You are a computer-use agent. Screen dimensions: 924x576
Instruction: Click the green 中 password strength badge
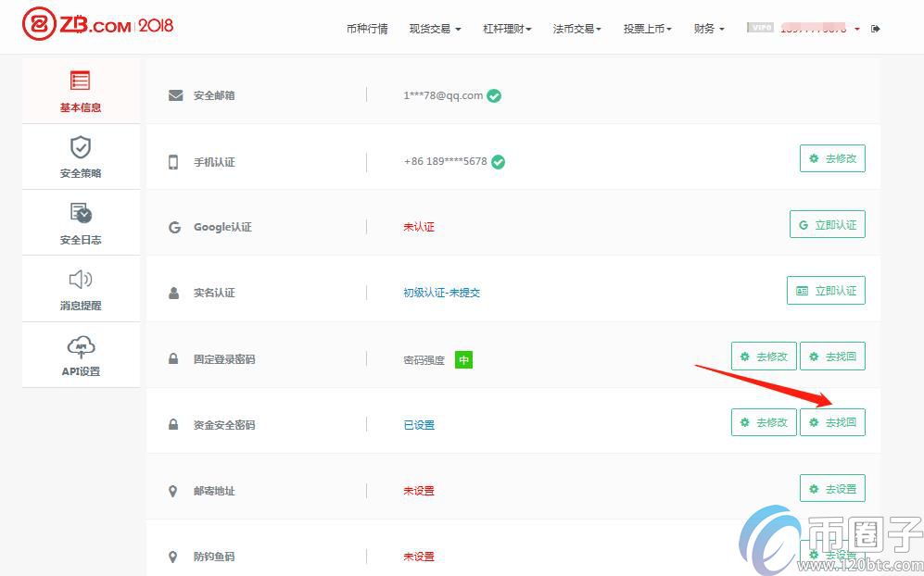tap(463, 360)
